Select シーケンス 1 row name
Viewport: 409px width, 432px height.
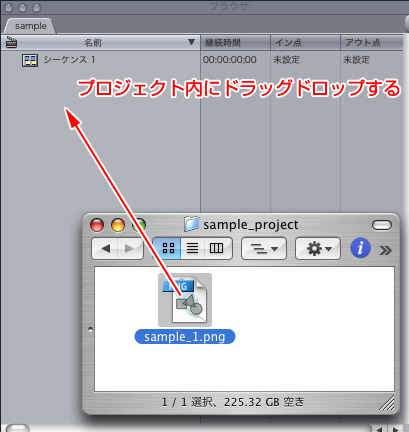[x=70, y=60]
